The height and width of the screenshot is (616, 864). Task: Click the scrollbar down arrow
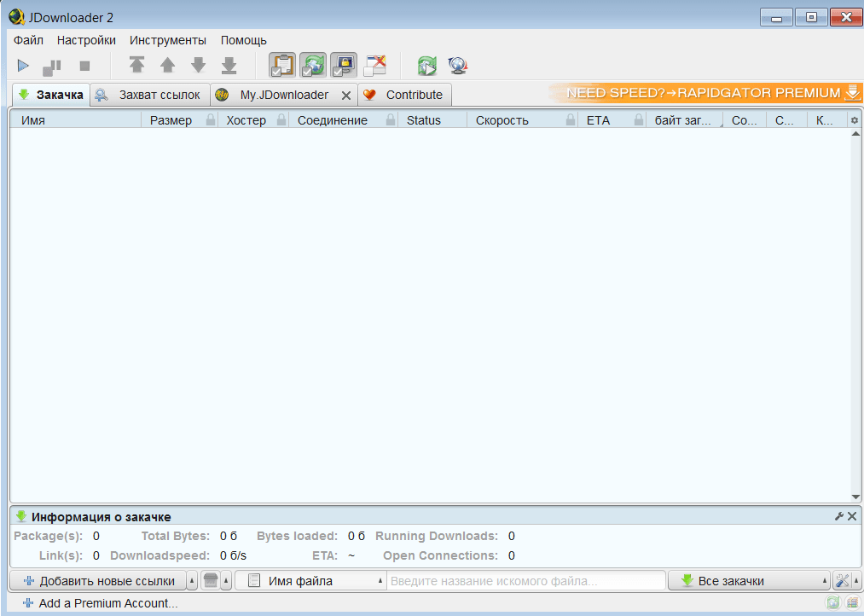(855, 497)
